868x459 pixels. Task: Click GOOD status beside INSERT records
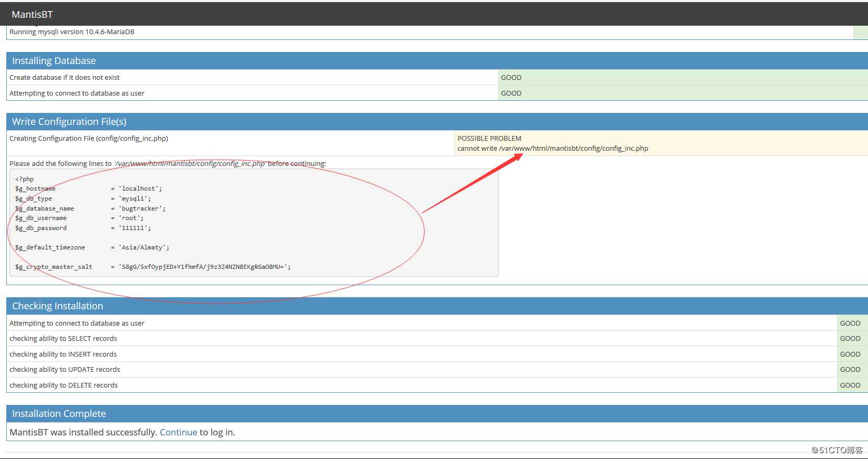tap(850, 354)
